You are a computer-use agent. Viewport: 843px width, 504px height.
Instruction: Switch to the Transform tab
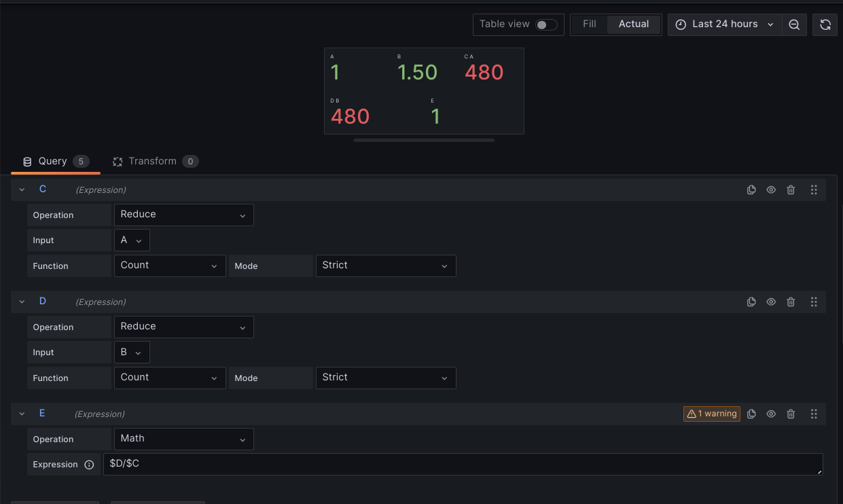[x=155, y=162]
